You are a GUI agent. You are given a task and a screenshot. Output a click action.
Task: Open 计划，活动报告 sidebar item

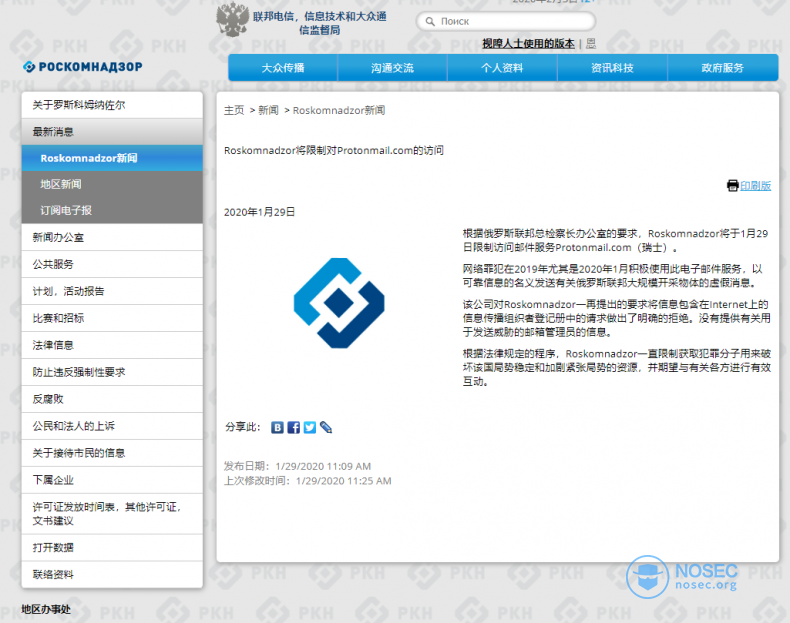(112, 291)
